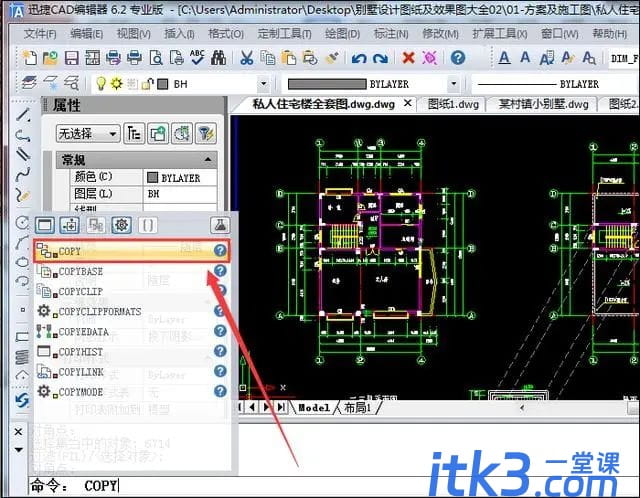
Task: Toggle the braces icon in the command popup
Action: pos(147,225)
